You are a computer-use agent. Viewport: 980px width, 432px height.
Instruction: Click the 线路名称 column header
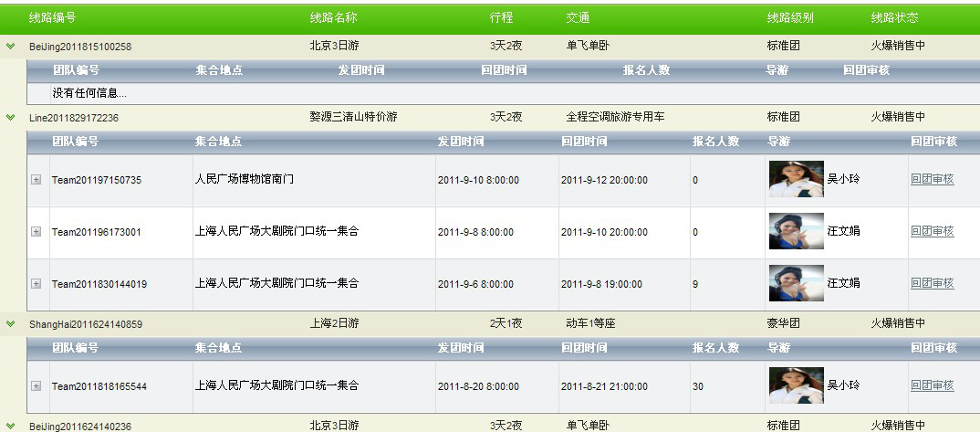pyautogui.click(x=333, y=17)
